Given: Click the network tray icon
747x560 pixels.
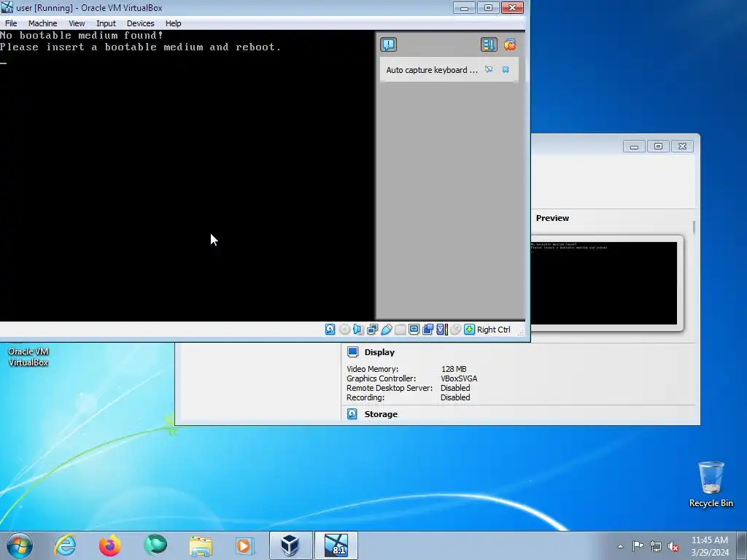Looking at the screenshot, I should 656,546.
